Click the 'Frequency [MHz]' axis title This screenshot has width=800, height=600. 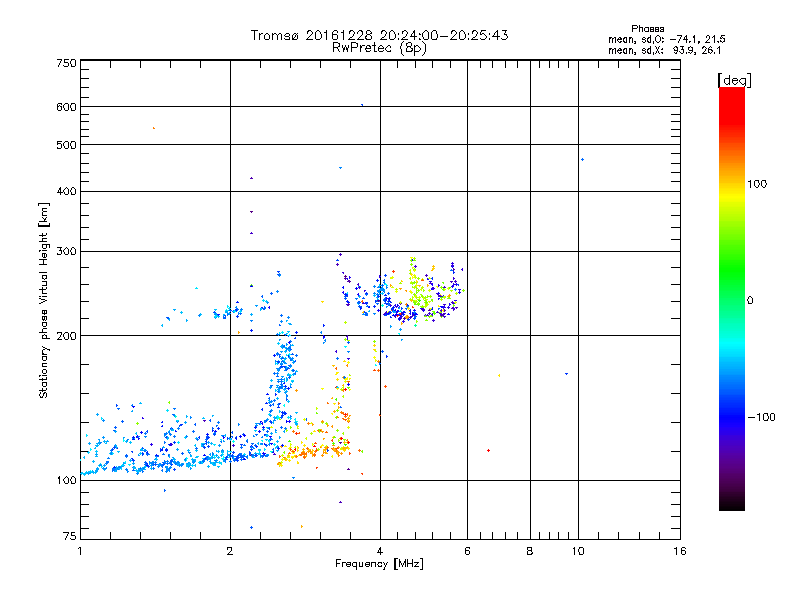coord(379,564)
